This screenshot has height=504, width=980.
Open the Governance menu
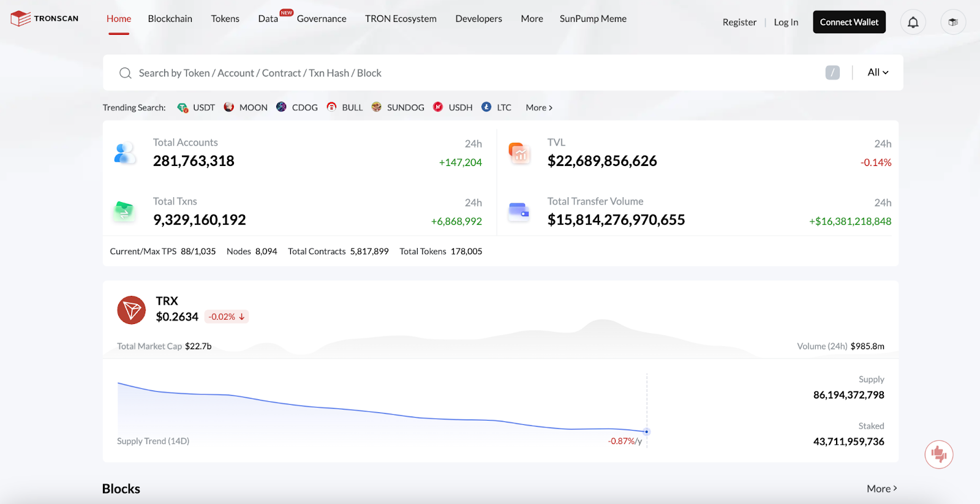[322, 19]
